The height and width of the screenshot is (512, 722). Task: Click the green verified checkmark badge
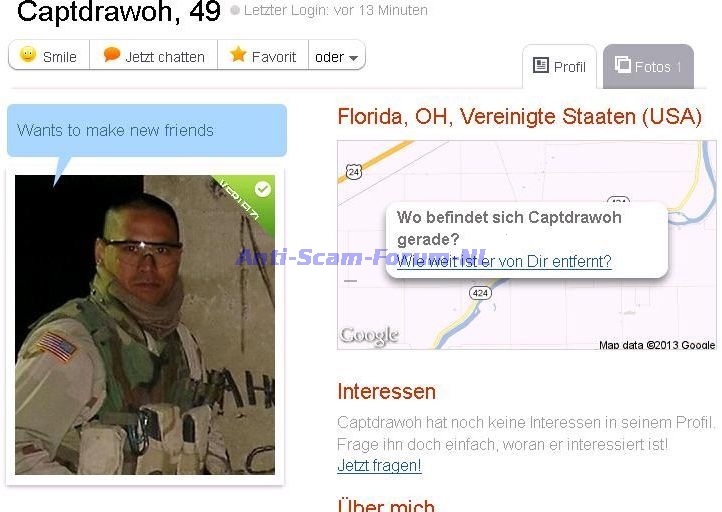pyautogui.click(x=263, y=189)
